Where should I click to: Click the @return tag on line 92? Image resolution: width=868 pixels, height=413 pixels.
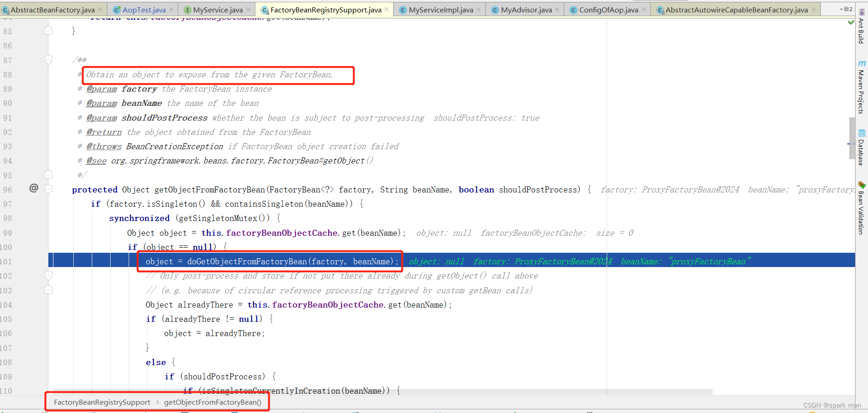pyautogui.click(x=104, y=132)
